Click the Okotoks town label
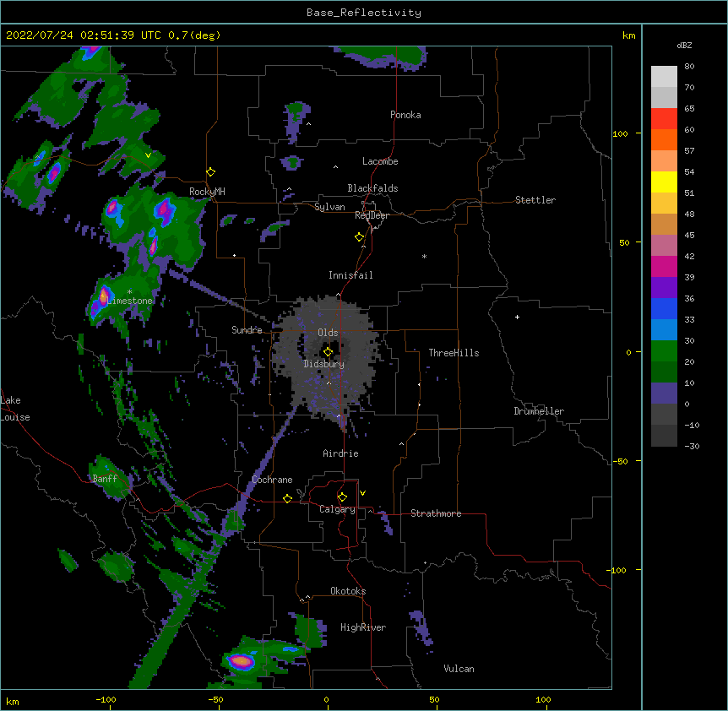The image size is (728, 711). (x=348, y=591)
